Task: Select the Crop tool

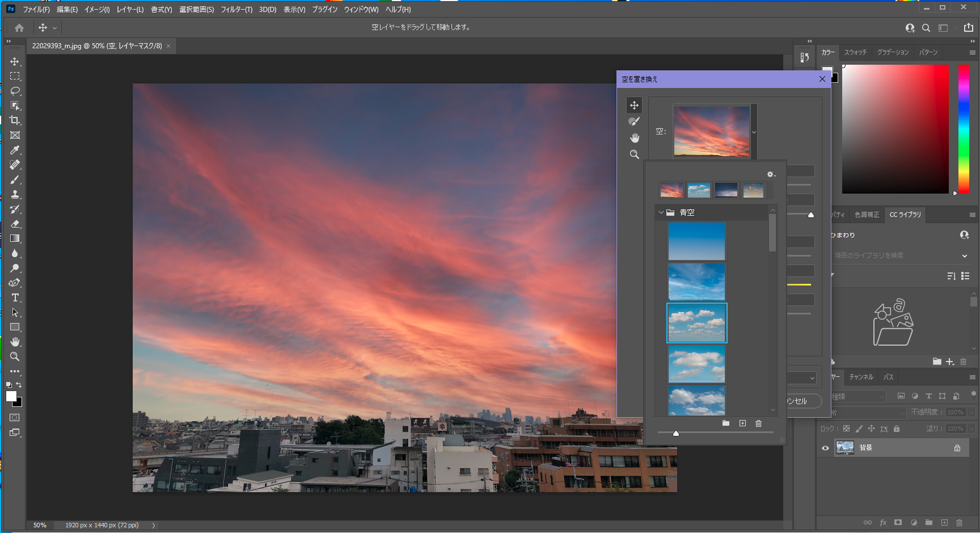Action: [x=15, y=120]
